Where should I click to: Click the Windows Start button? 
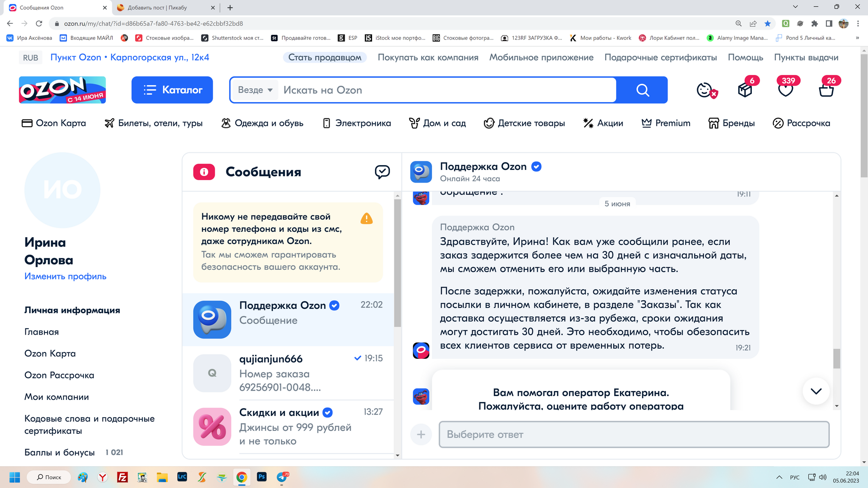(15, 477)
